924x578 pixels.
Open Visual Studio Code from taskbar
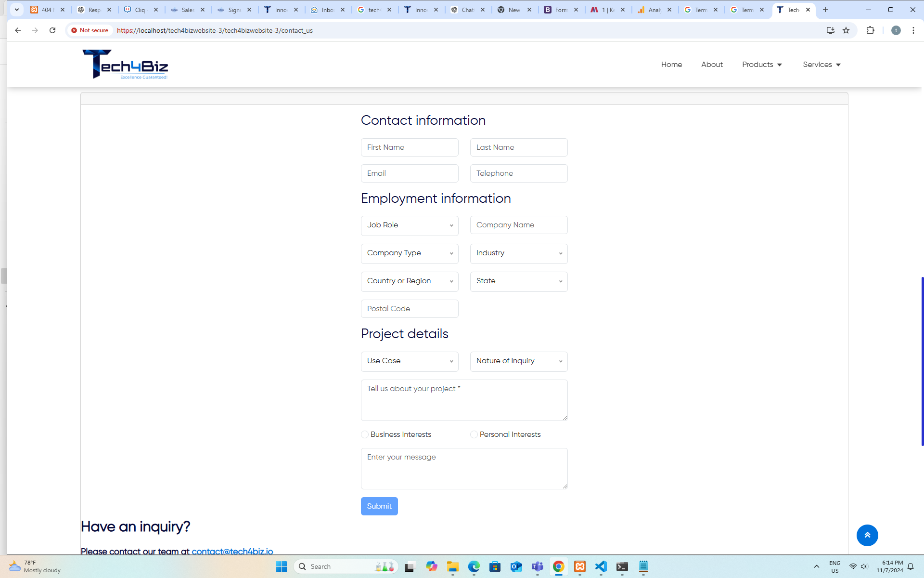point(601,566)
